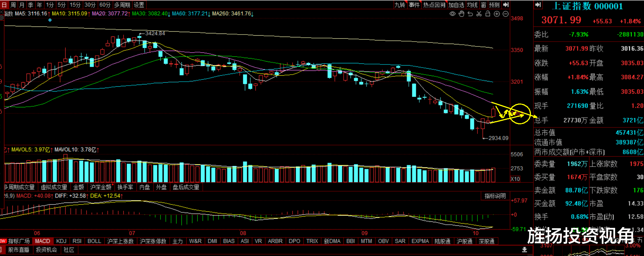Open the gear settings icon left of MA5
644x256 pixels.
click(1, 17)
